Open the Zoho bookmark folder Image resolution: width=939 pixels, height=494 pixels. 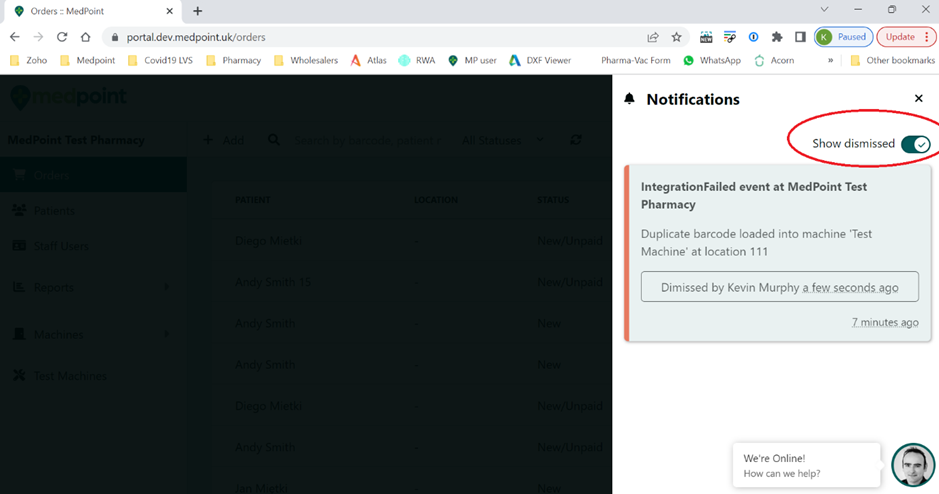[28, 60]
